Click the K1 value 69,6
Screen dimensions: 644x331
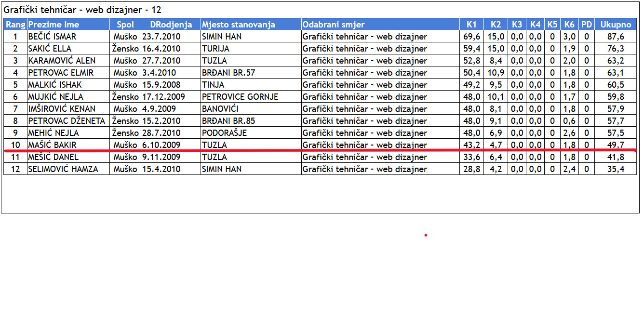(471, 37)
